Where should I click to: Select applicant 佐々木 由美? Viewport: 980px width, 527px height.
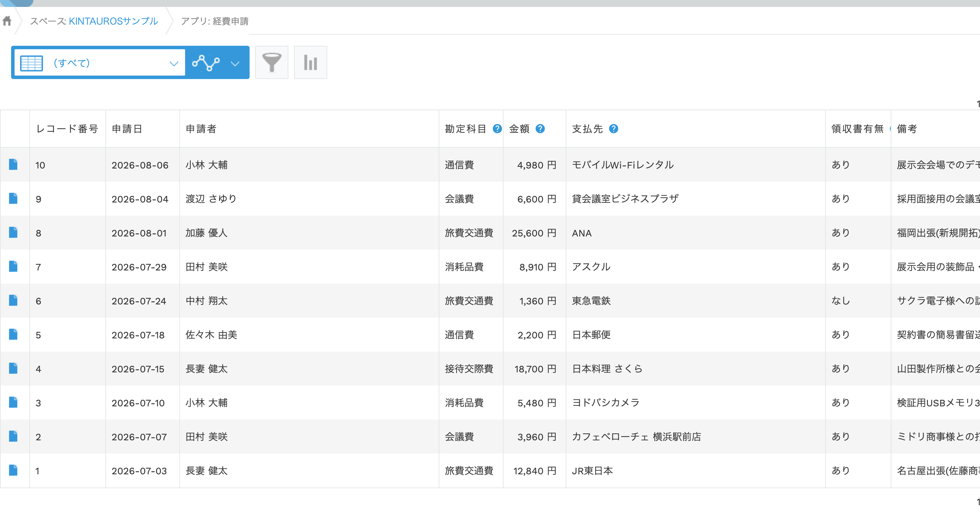(211, 335)
